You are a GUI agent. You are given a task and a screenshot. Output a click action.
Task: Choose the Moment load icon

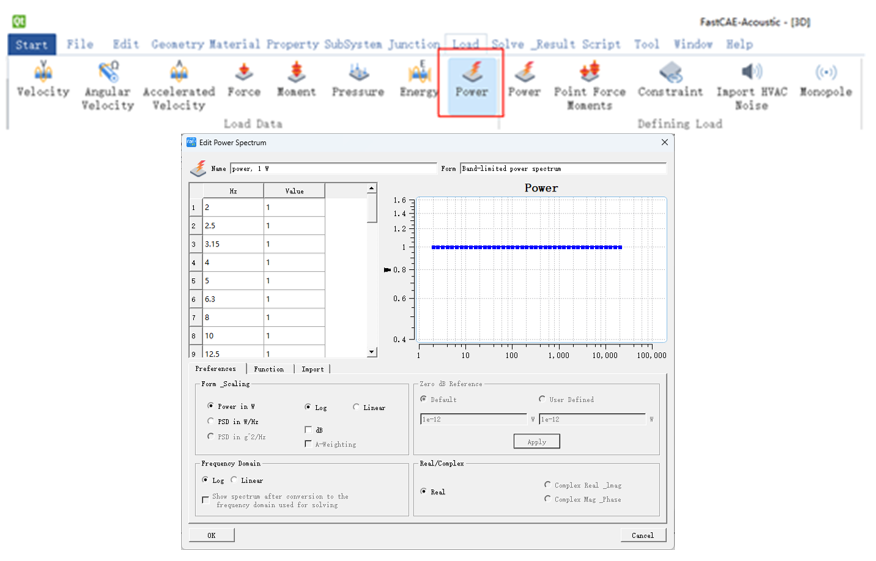pyautogui.click(x=296, y=73)
